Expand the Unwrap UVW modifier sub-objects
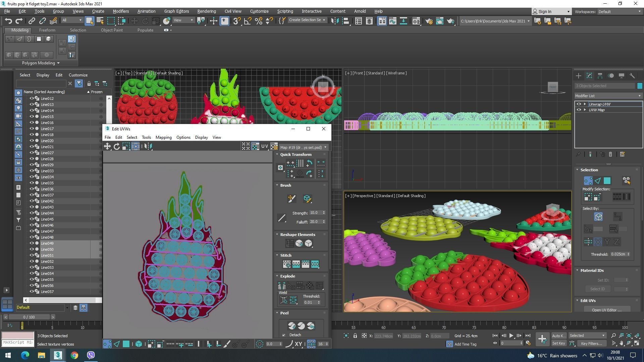 click(x=585, y=104)
